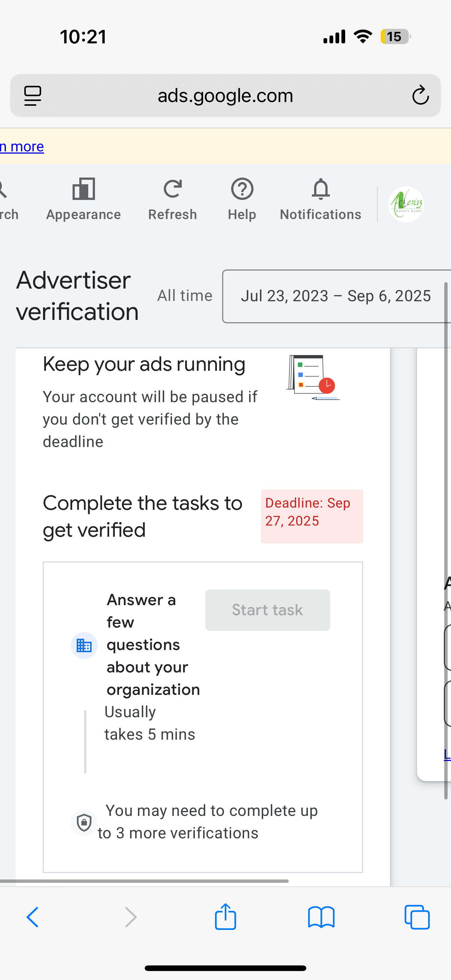Open Safari share sheet icon
This screenshot has width=451, height=980.
pos(226,916)
